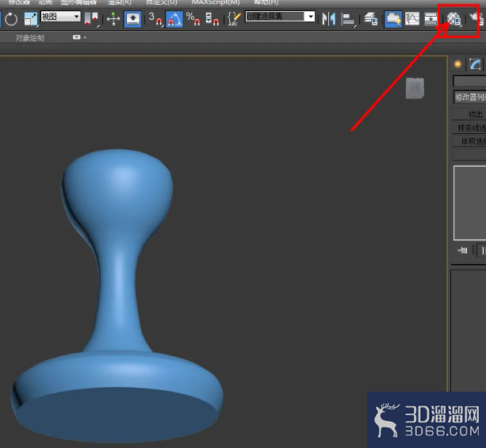Toggle Select and Manipulate tool
The image size is (486, 448).
(113, 19)
